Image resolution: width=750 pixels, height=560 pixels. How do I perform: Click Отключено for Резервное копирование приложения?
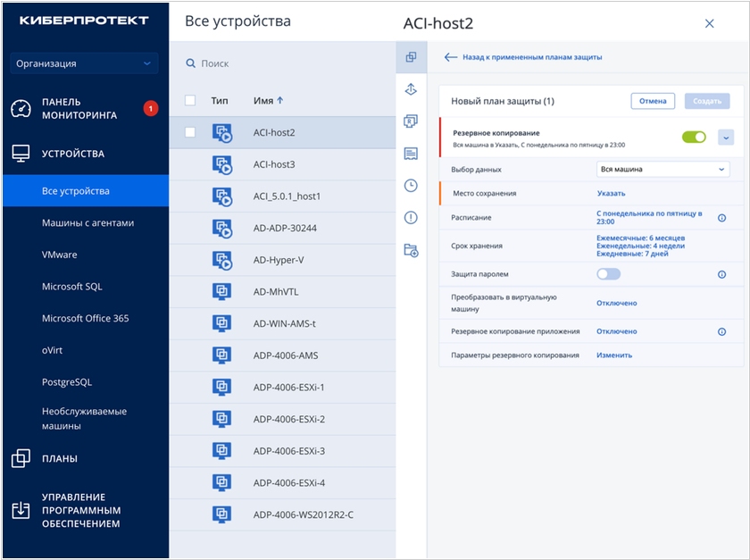(x=617, y=331)
